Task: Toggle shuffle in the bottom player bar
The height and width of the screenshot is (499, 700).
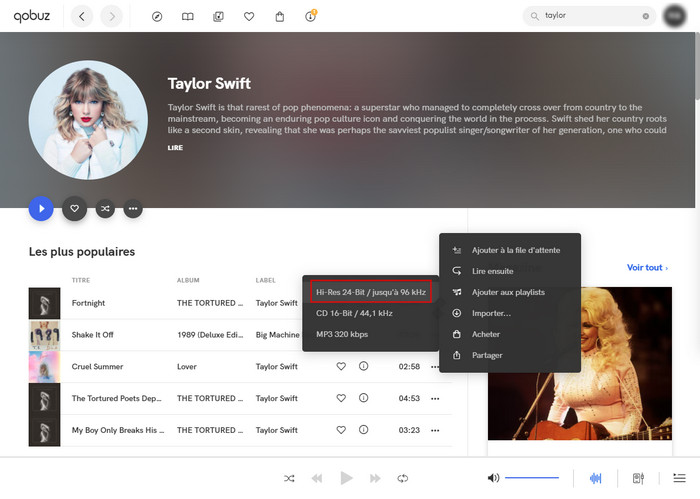Action: (289, 478)
